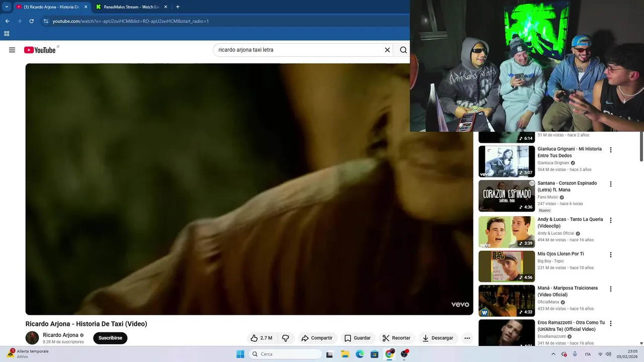Expand tab search dropdown arrow
Image resolution: width=644 pixels, height=362 pixels.
[7, 7]
